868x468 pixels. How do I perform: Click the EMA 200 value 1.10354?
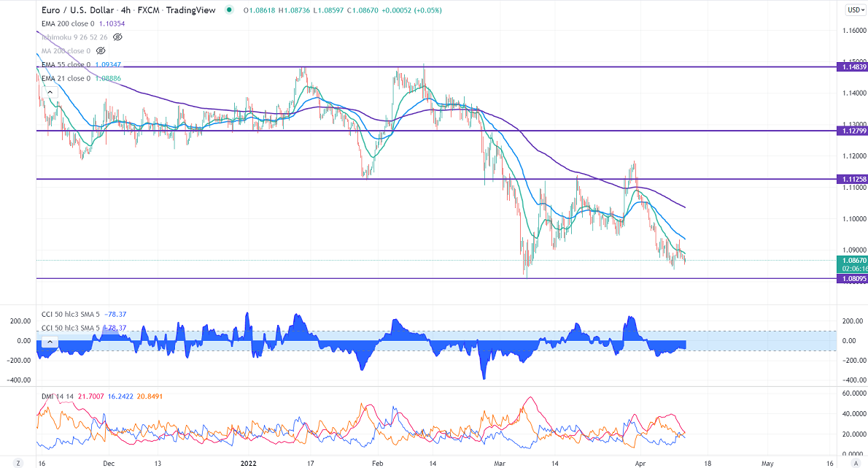click(x=112, y=24)
